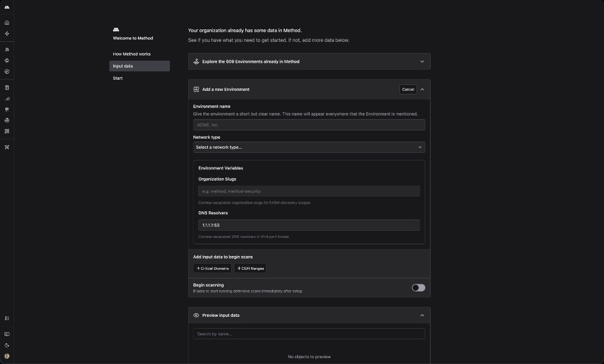Click the castle-tower icon in sidebar
Image resolution: width=604 pixels, height=364 pixels.
(x=7, y=109)
